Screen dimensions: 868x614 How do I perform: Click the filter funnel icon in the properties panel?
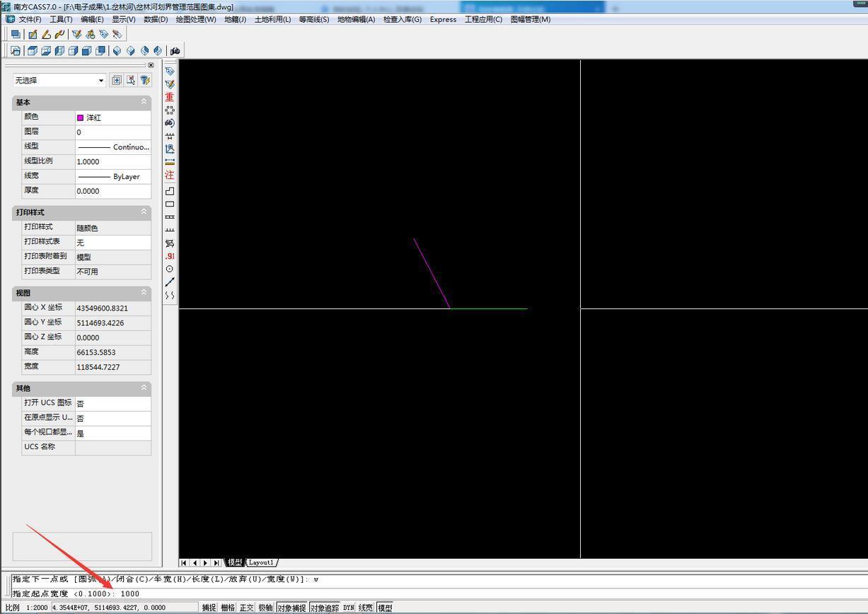click(x=145, y=81)
